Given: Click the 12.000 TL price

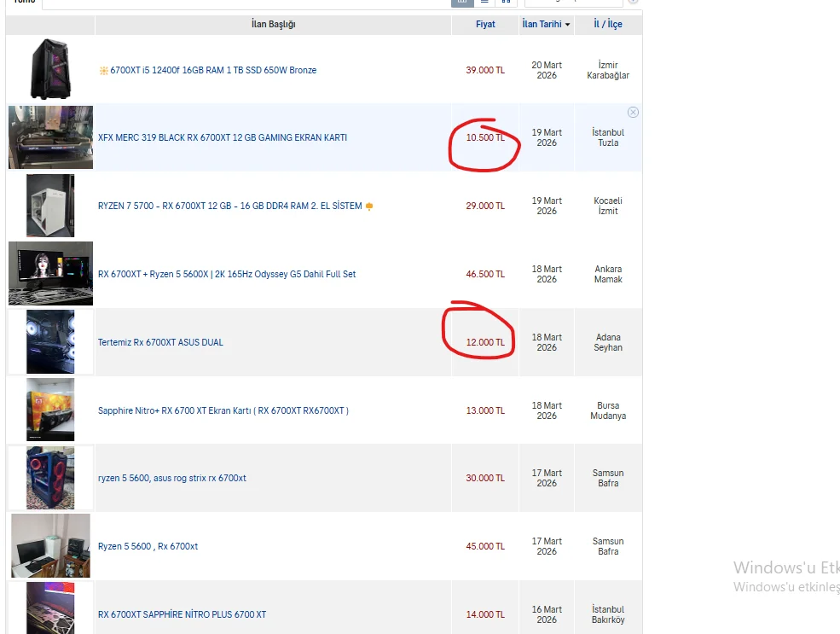Looking at the screenshot, I should [x=485, y=342].
